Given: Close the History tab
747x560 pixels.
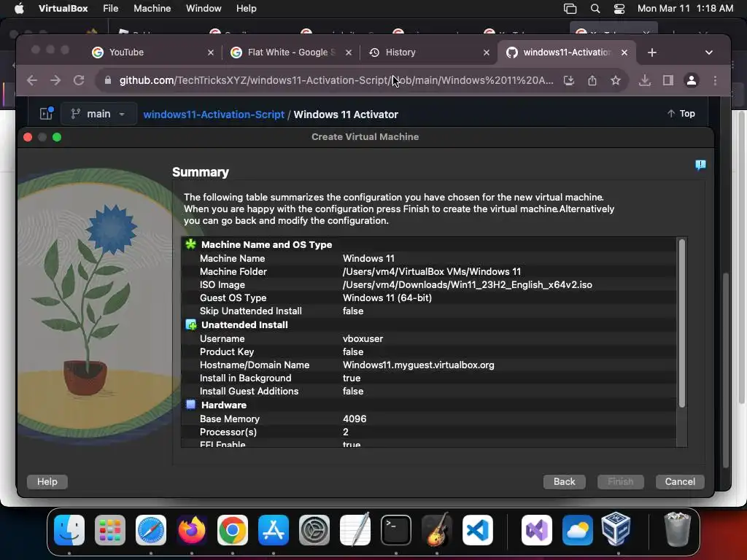Looking at the screenshot, I should pyautogui.click(x=487, y=52).
